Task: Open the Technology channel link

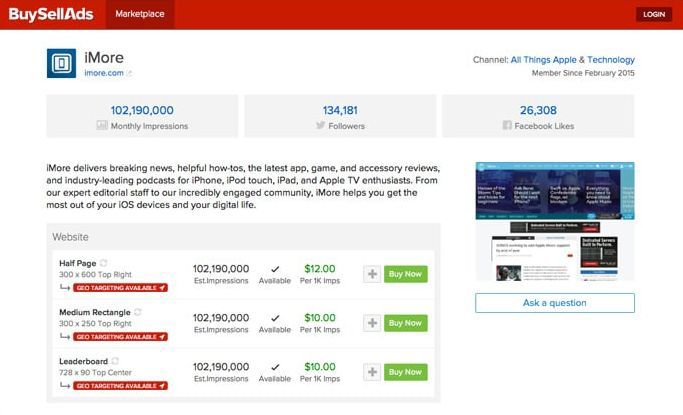Action: point(611,60)
